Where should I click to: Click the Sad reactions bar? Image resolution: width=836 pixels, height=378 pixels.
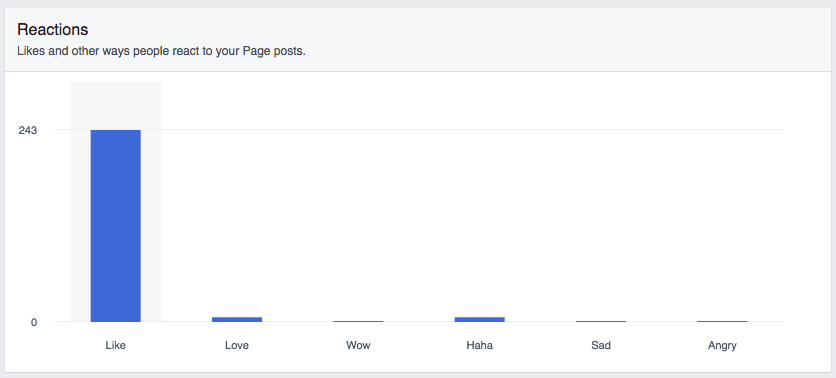tap(601, 321)
